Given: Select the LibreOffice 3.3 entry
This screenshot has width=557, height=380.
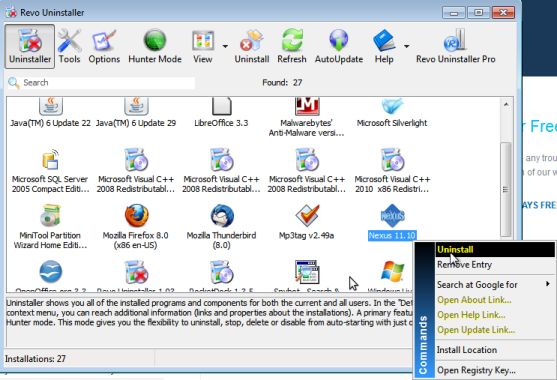Looking at the screenshot, I should pyautogui.click(x=221, y=112).
